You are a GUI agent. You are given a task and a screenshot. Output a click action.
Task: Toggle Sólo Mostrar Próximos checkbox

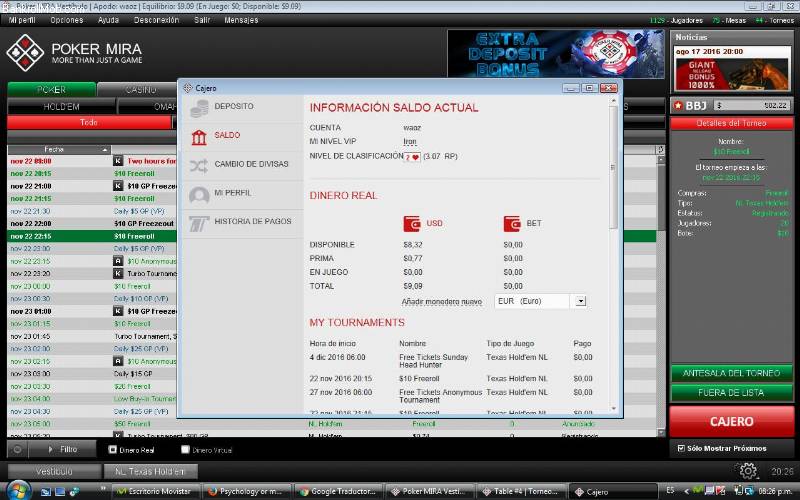[x=681, y=448]
